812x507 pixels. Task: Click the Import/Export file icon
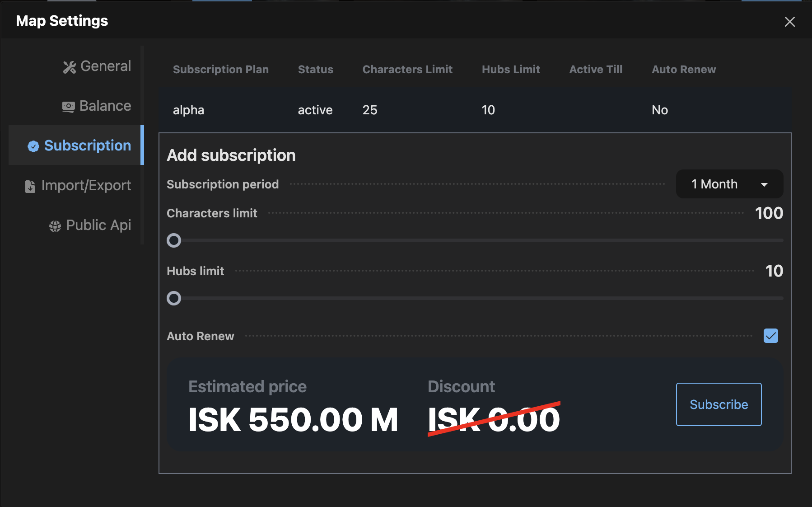coord(30,186)
